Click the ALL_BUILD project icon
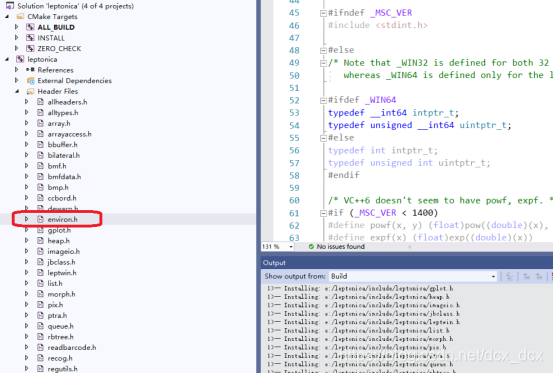Viewport: 553px width, 374px height. (30, 27)
